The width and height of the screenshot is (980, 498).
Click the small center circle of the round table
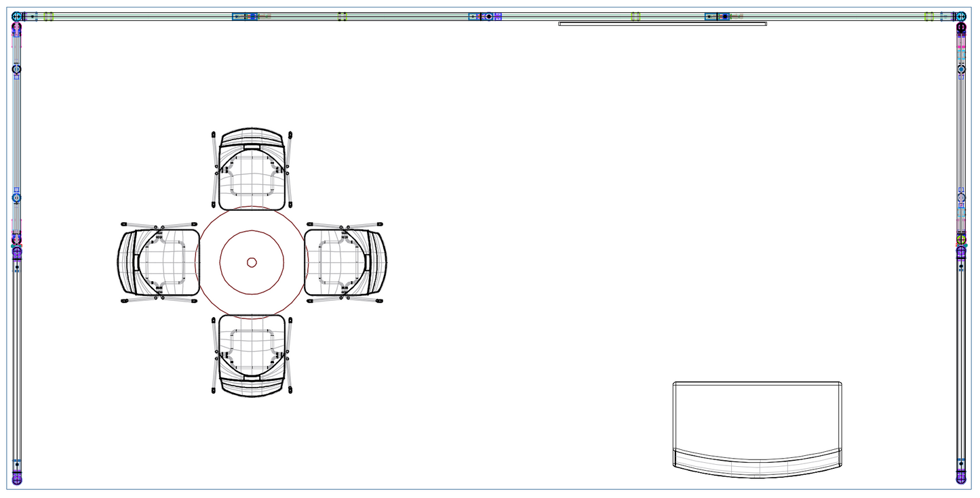pyautogui.click(x=252, y=262)
